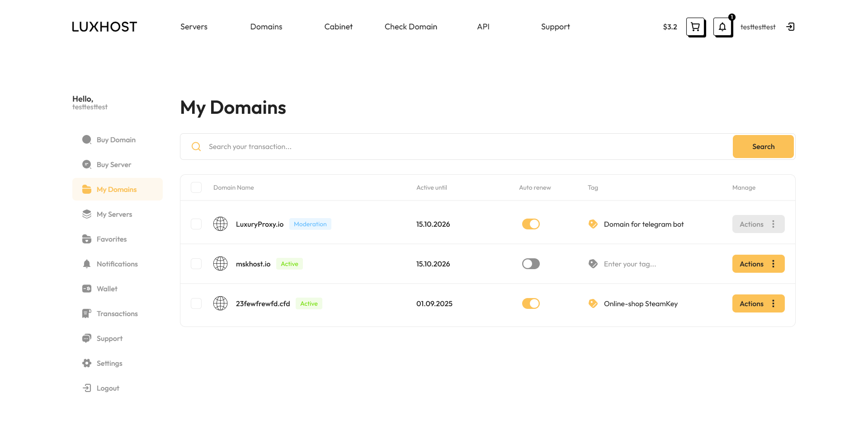Click the $3.2 balance in header

pos(670,27)
